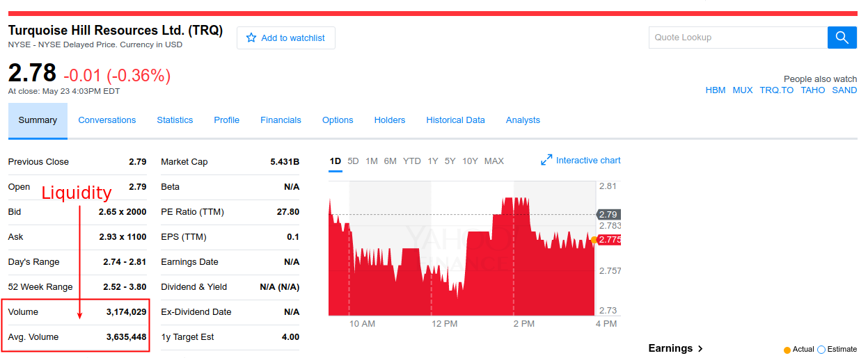Click the PE Ratio (TTM) label
This screenshot has height=358, width=868.
pyautogui.click(x=192, y=212)
